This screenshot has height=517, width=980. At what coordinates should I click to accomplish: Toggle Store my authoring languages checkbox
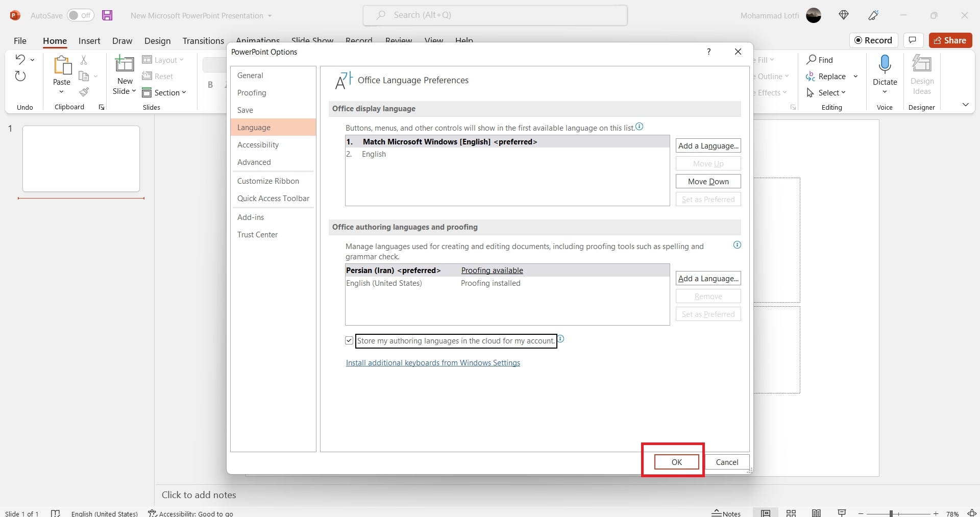point(349,340)
